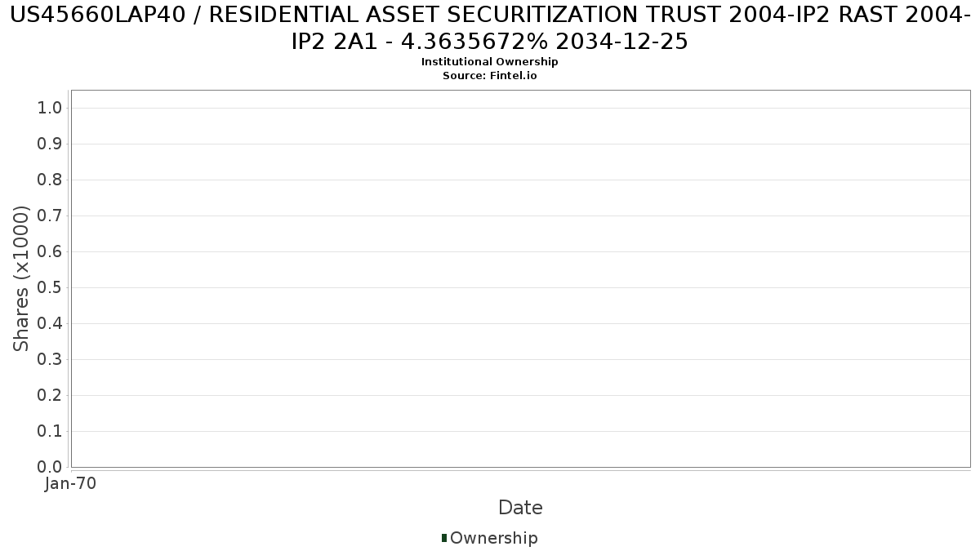Click the 0.2 y-axis tick label
The height and width of the screenshot is (551, 980).
(x=50, y=396)
